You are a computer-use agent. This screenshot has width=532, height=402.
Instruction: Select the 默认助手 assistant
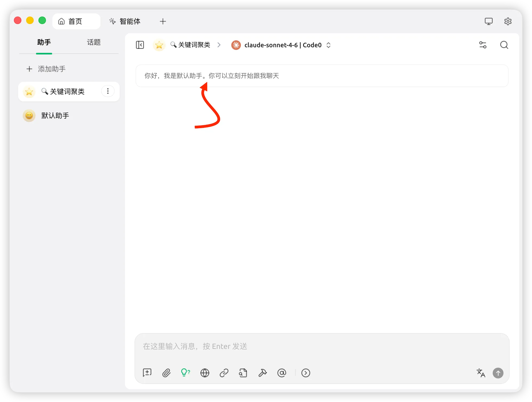pyautogui.click(x=55, y=116)
